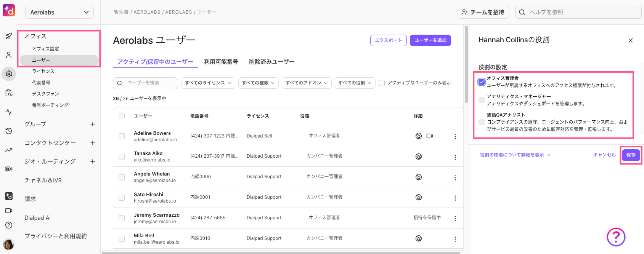Open the help question mark sidebar icon

point(9,225)
